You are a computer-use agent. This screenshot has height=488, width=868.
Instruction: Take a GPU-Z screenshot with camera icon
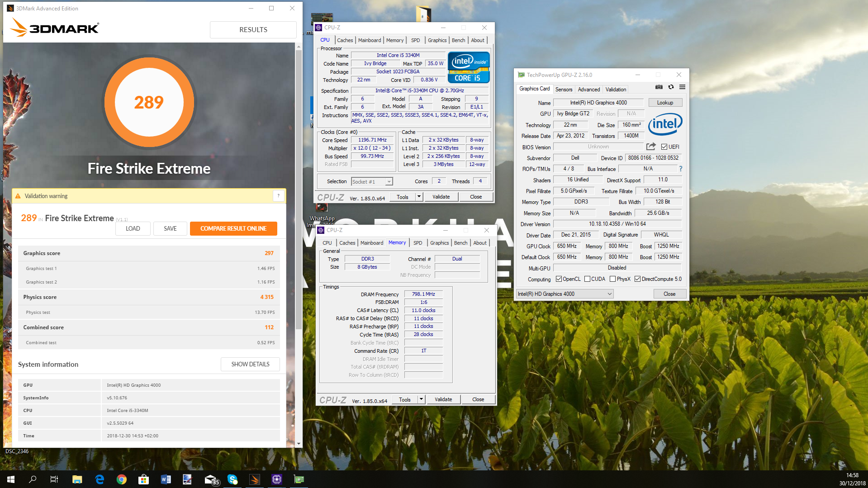coord(659,87)
